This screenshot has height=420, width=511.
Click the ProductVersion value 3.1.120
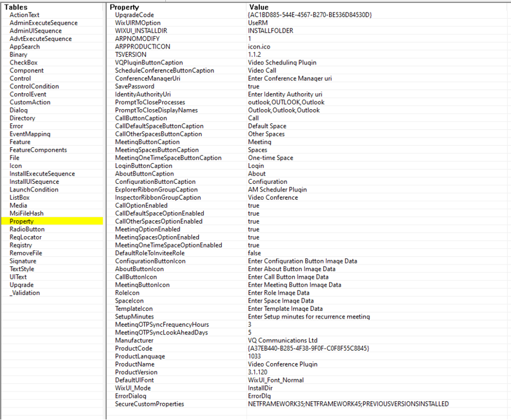point(258,372)
